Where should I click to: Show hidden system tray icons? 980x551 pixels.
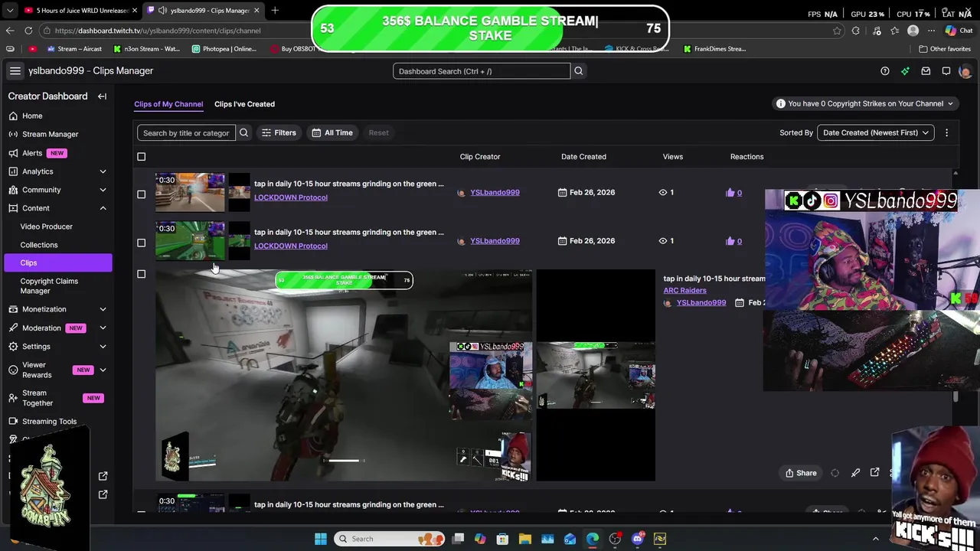pos(876,539)
